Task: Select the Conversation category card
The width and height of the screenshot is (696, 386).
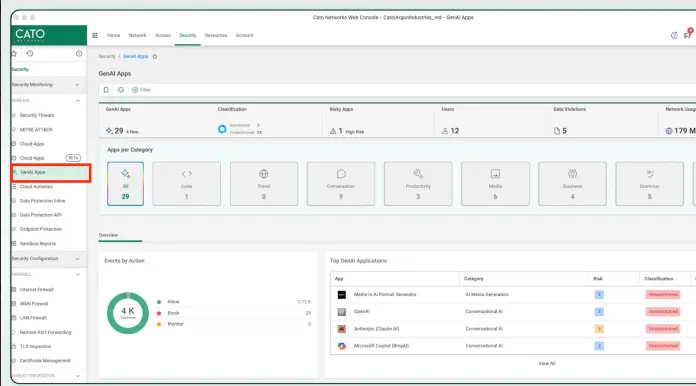Action: [x=341, y=184]
